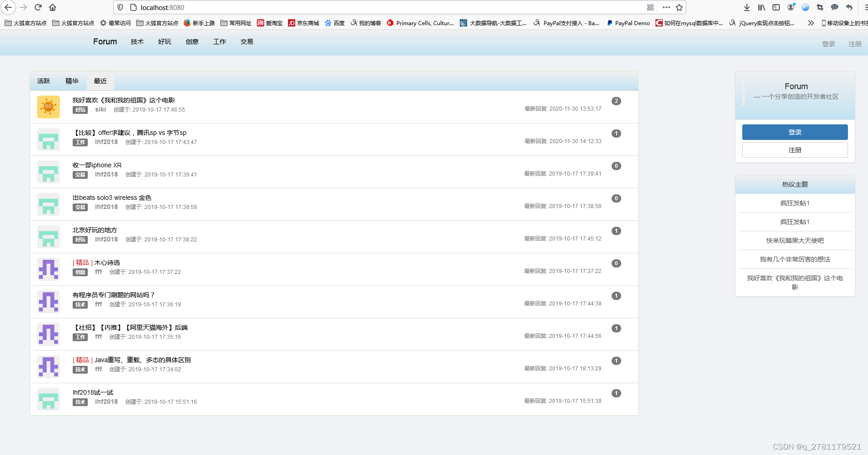Switch to the 最近 tab
The image size is (868, 455).
coord(100,81)
